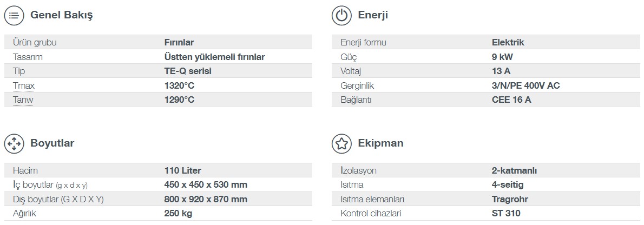Select the 110 Liter volume value
Screen dimensions: 644x225
pos(182,170)
